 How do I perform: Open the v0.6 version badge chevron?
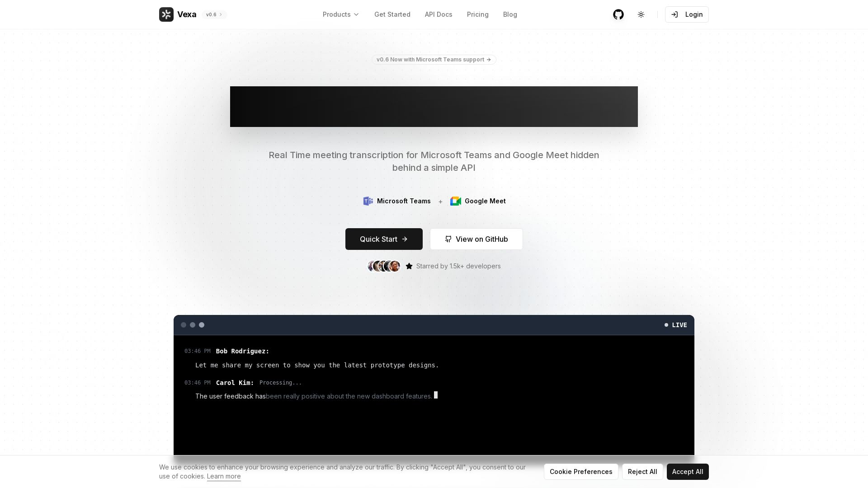tap(221, 14)
